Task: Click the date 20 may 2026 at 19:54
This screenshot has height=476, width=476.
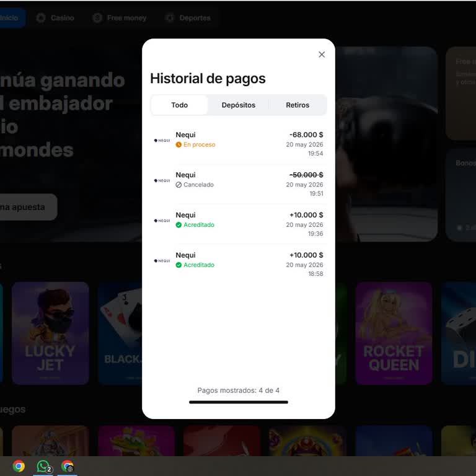Action: click(x=304, y=144)
